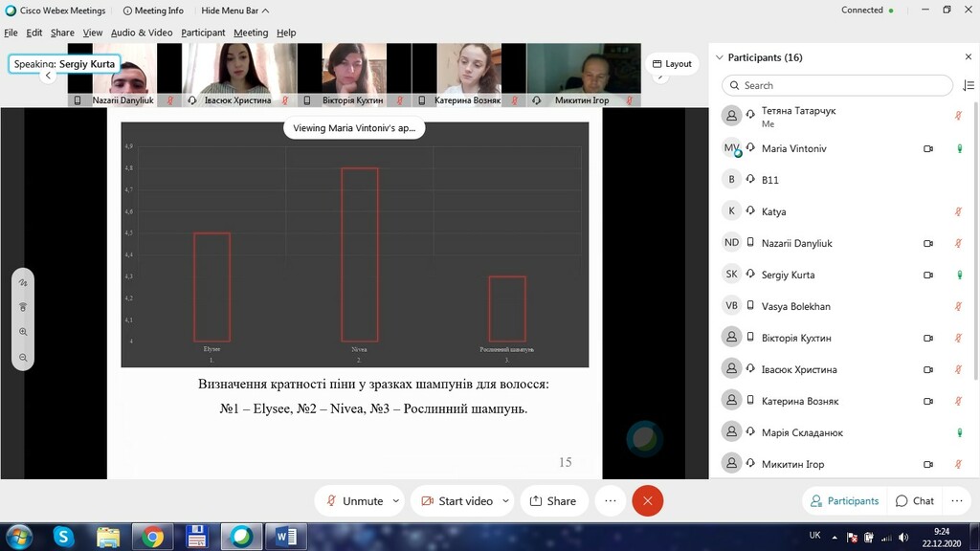Zoom in on the shared screen

click(x=23, y=332)
